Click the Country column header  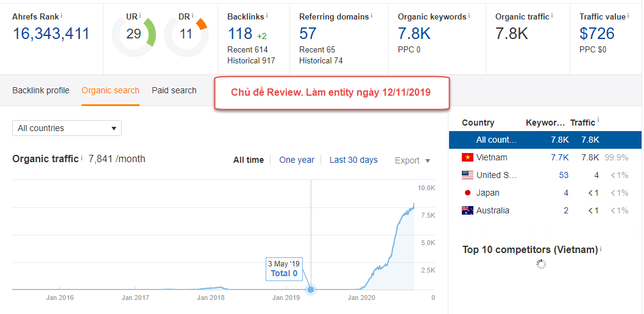click(478, 123)
